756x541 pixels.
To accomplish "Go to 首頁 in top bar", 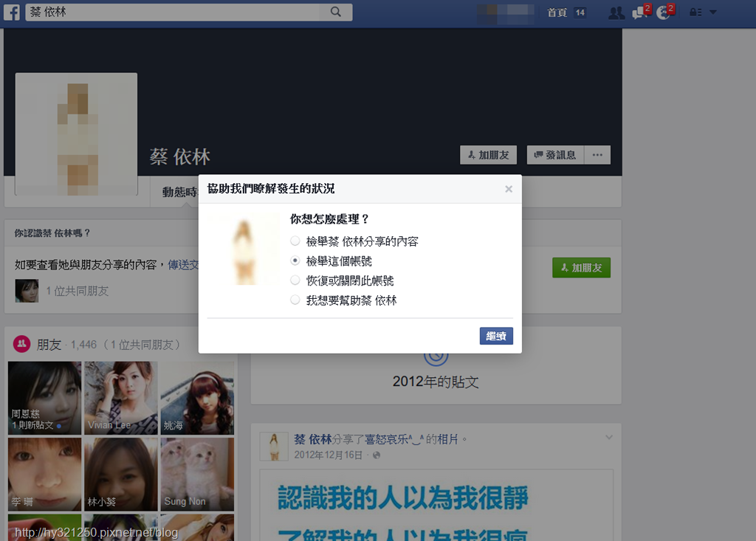I will coord(557,13).
